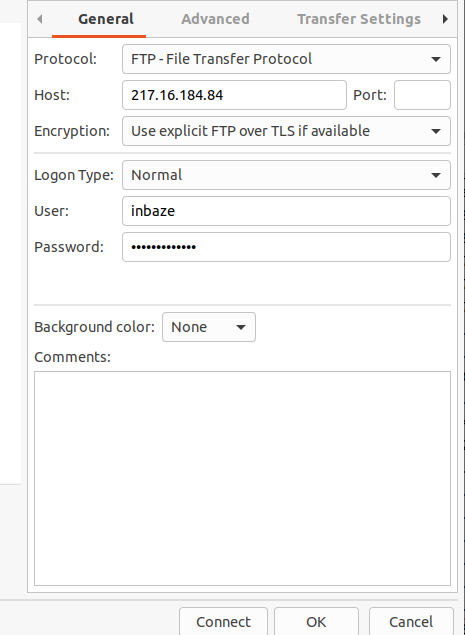Click the Protocol dropdown arrow icon

pyautogui.click(x=436, y=60)
